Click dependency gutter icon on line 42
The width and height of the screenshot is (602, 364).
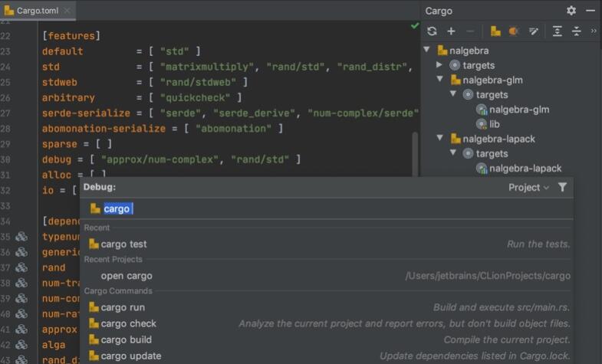(21, 345)
